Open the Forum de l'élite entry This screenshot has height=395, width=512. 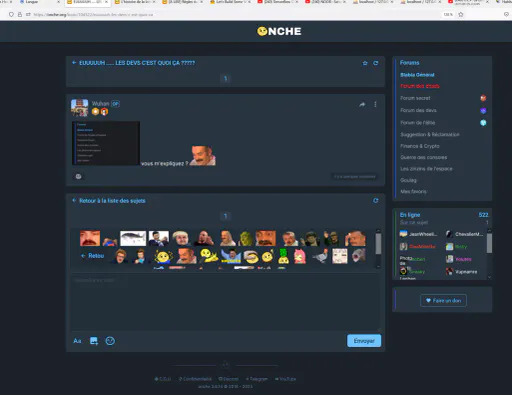(418, 123)
